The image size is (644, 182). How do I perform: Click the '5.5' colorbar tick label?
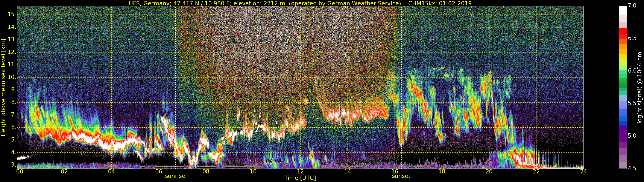click(x=632, y=103)
